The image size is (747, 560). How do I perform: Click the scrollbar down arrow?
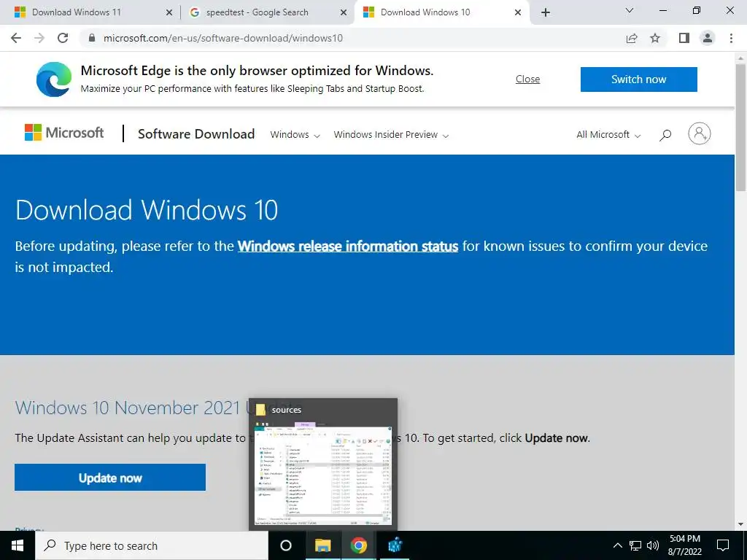[x=741, y=524]
